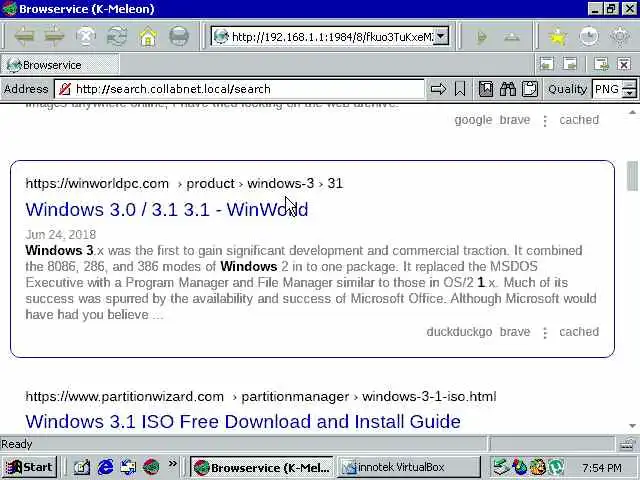
Task: Click google engine link on top result
Action: coord(473,120)
